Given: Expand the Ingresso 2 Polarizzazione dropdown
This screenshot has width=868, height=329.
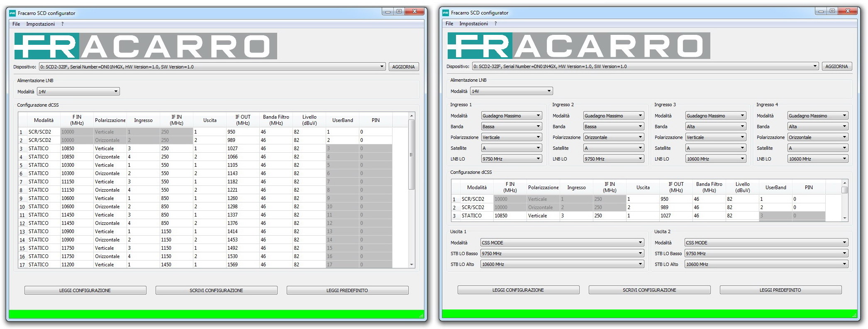Looking at the screenshot, I should pos(613,137).
